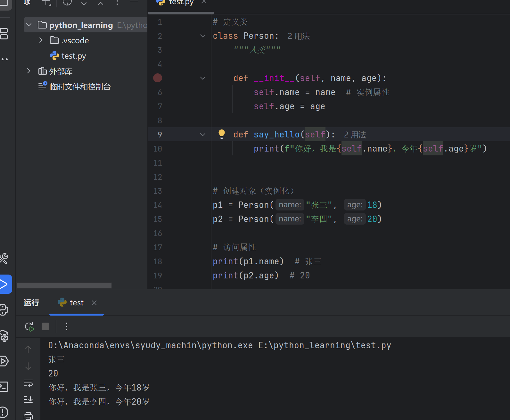The height and width of the screenshot is (420, 510).
Task: Close the 'test' run tab
Action: (x=94, y=303)
